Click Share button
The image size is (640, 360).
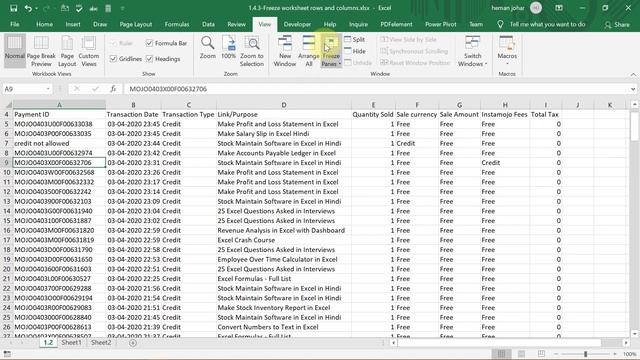[617, 24]
